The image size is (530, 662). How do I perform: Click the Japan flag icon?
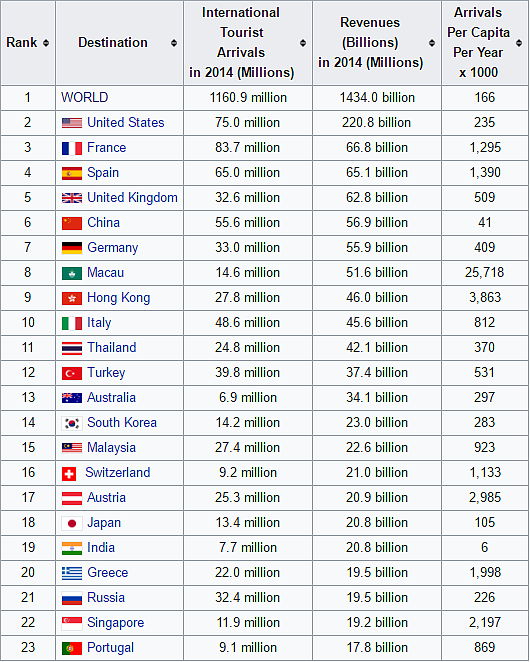coord(72,523)
